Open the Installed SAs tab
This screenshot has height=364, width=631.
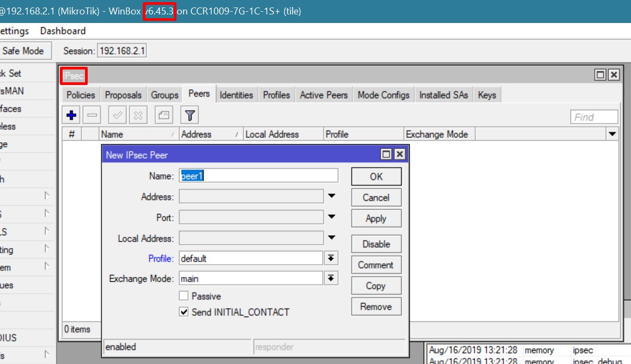pyautogui.click(x=443, y=95)
